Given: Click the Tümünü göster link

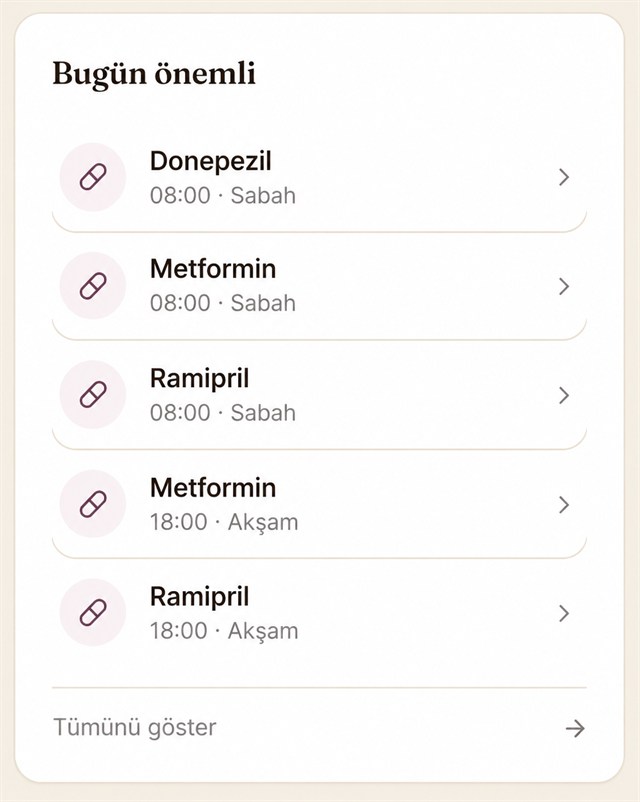Looking at the screenshot, I should tap(135, 727).
